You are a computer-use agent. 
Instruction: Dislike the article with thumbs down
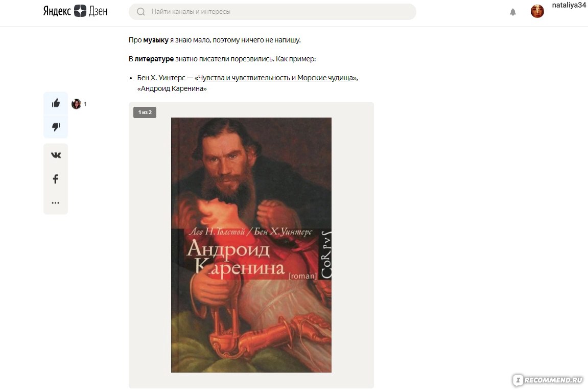56,127
